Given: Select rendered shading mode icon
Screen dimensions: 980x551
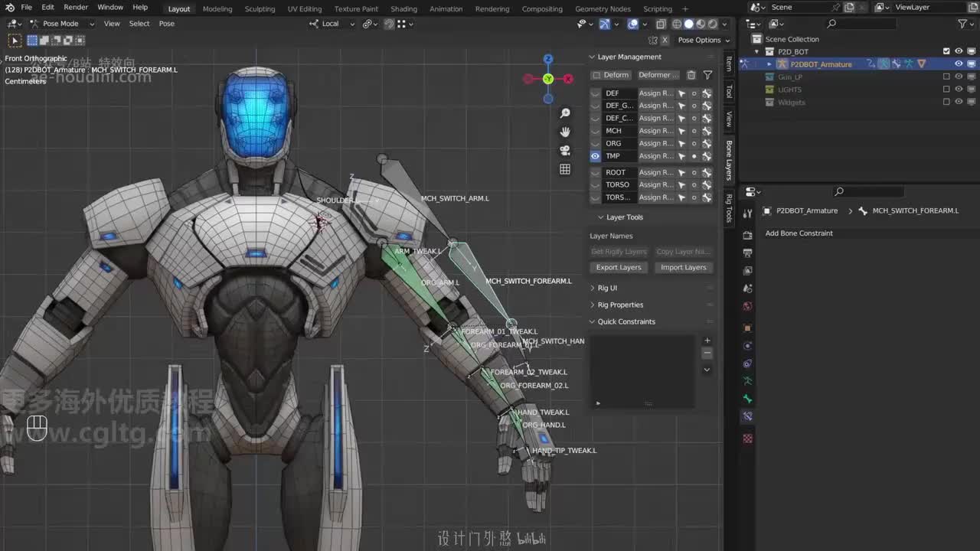Looking at the screenshot, I should pos(711,24).
